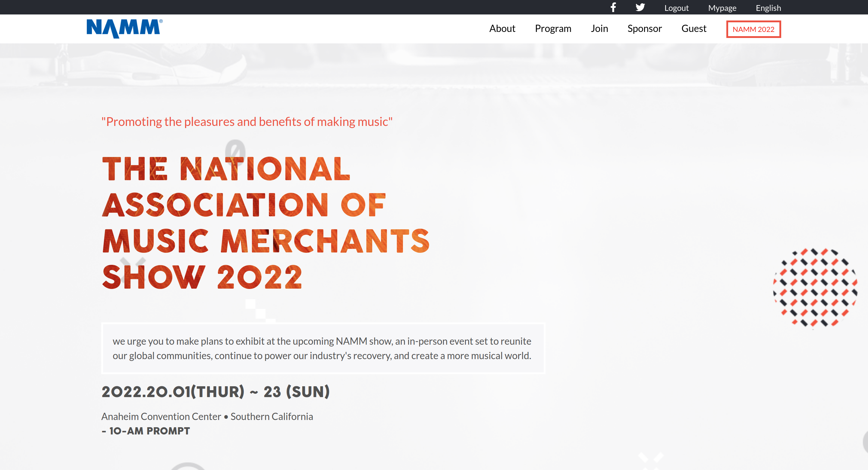Screen dimensions: 868x470
Task: Click the 'Promoting the pleasures' tagline
Action: coord(247,122)
